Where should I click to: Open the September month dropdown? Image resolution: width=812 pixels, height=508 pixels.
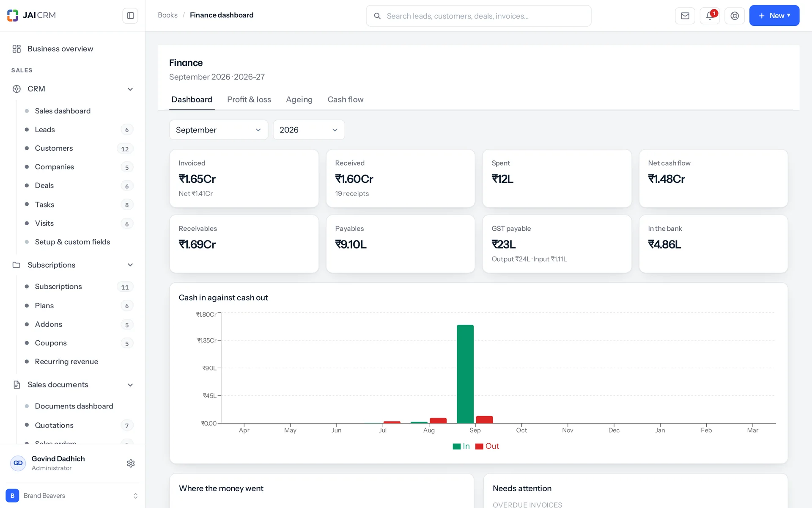click(x=219, y=130)
